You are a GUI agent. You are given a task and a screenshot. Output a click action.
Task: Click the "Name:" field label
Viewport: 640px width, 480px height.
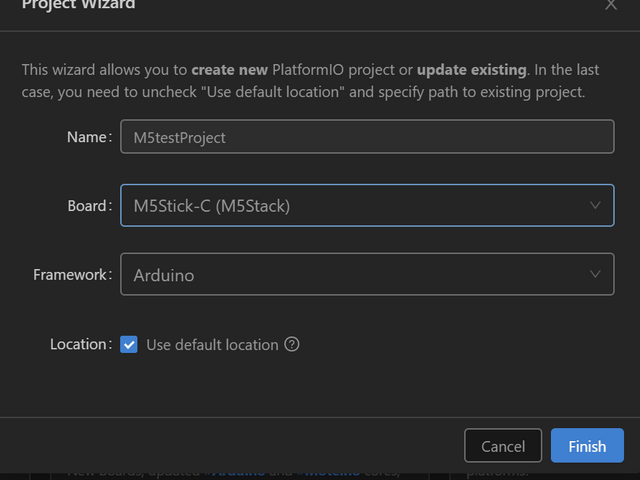[88, 138]
